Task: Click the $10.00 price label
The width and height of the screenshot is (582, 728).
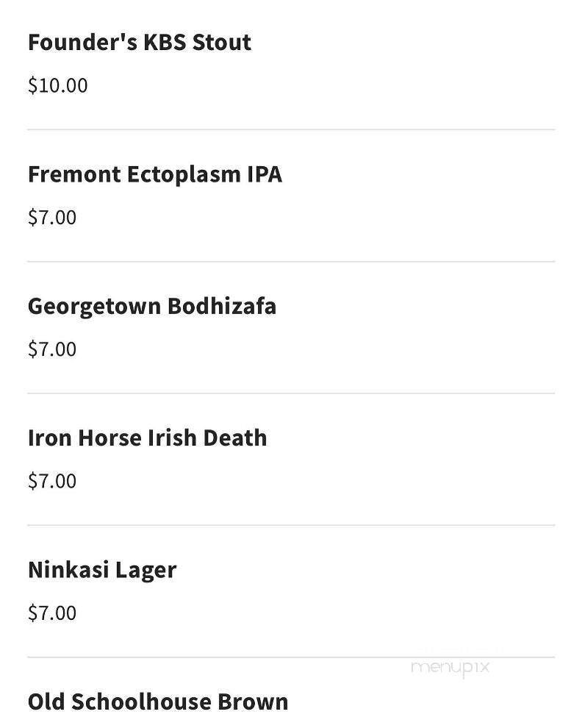Action: [x=57, y=85]
